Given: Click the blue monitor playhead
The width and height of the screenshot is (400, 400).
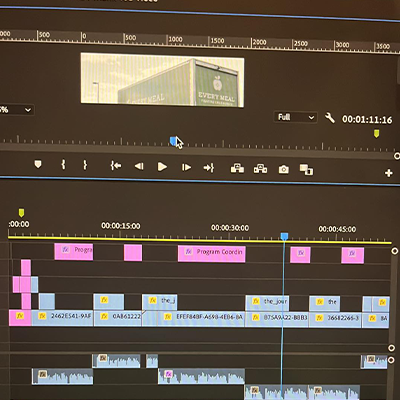Looking at the screenshot, I should point(173,141).
